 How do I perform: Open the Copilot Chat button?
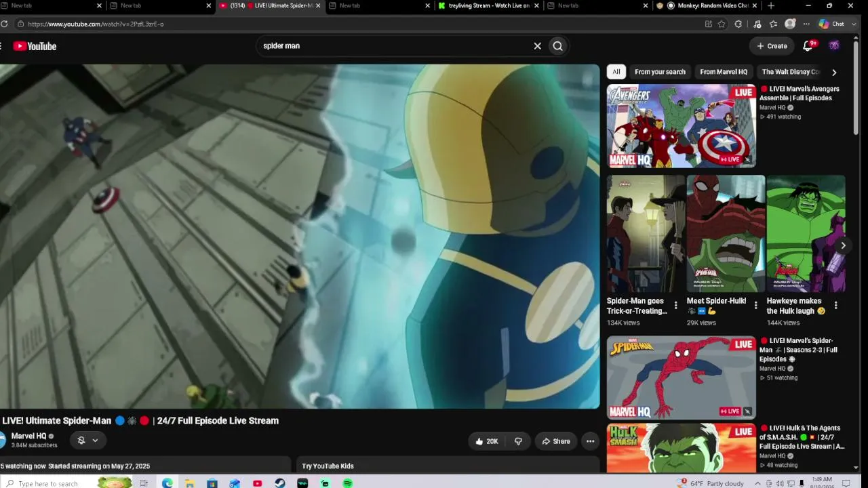(832, 24)
